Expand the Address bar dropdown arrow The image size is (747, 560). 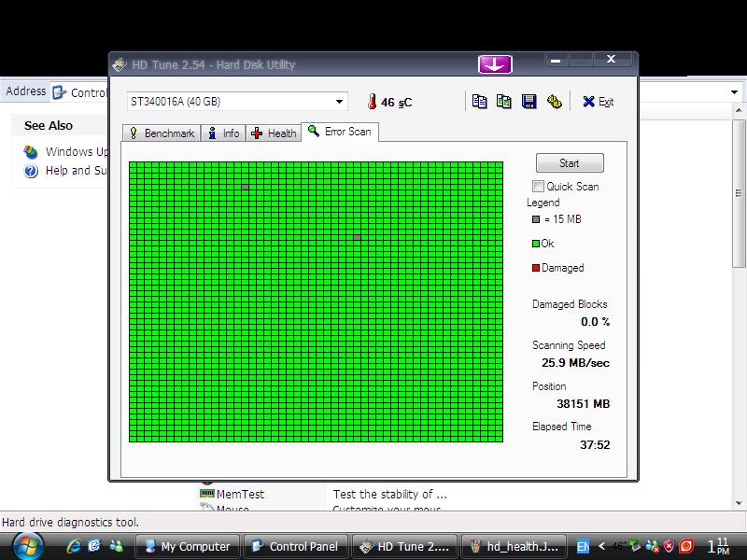point(735,92)
